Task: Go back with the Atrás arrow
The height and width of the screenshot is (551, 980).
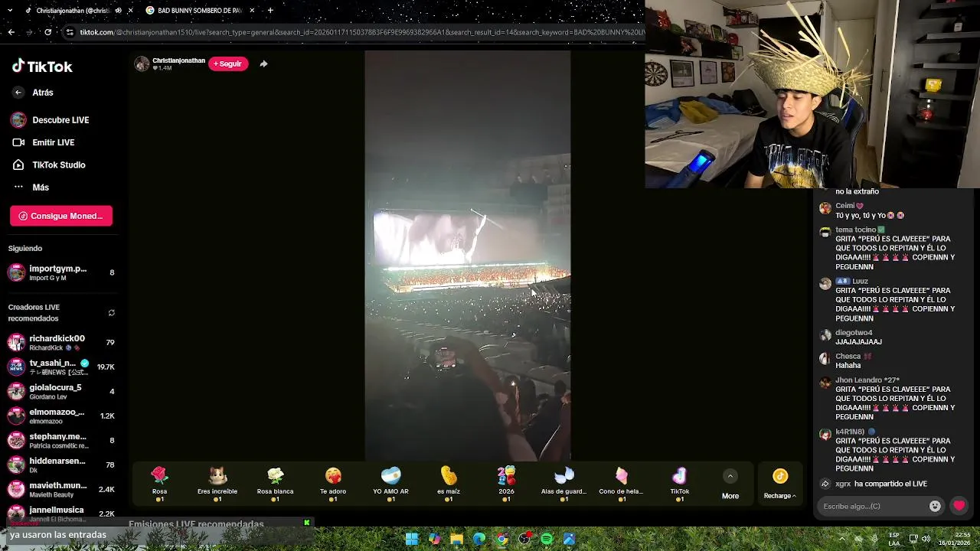Action: click(x=18, y=93)
